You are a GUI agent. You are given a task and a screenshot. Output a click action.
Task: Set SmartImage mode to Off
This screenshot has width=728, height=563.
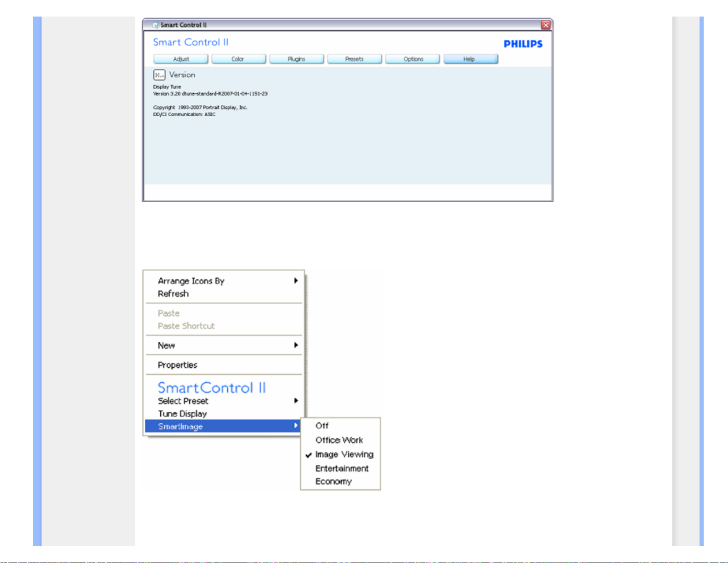[340, 426]
